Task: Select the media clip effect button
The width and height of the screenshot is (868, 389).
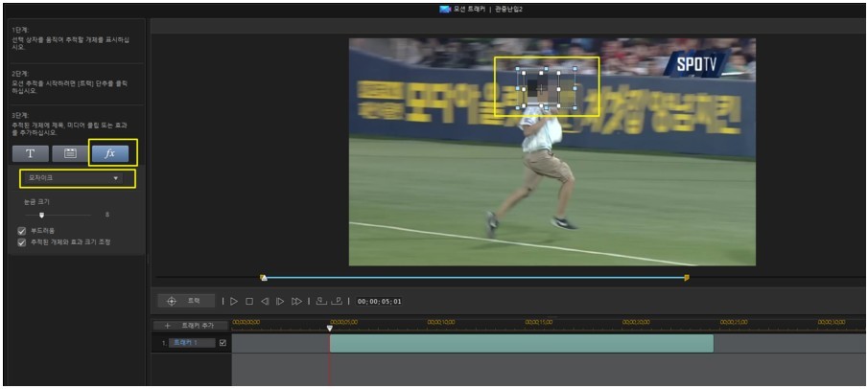Action: 70,153
